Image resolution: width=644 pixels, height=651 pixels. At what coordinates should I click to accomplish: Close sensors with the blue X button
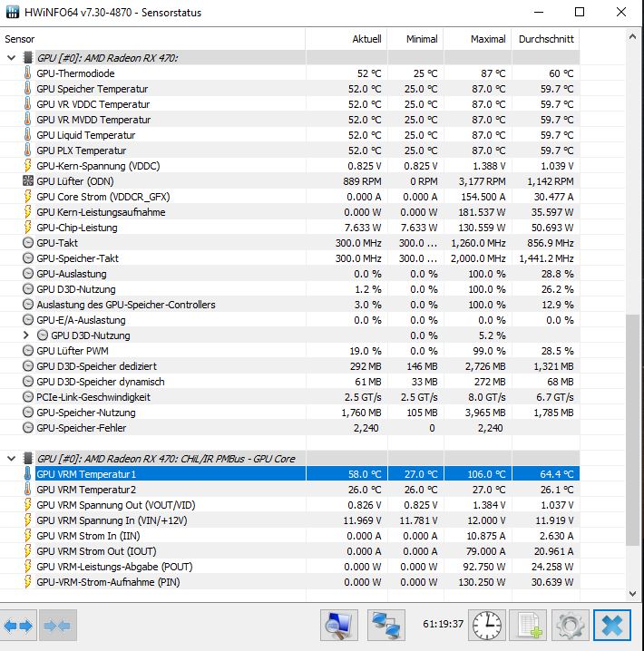tap(612, 626)
